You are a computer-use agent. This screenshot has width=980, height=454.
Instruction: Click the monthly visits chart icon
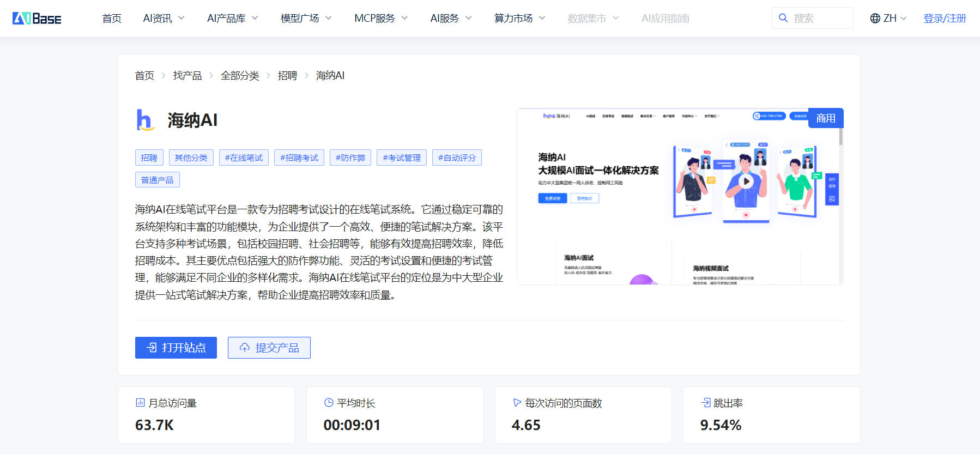coord(140,403)
